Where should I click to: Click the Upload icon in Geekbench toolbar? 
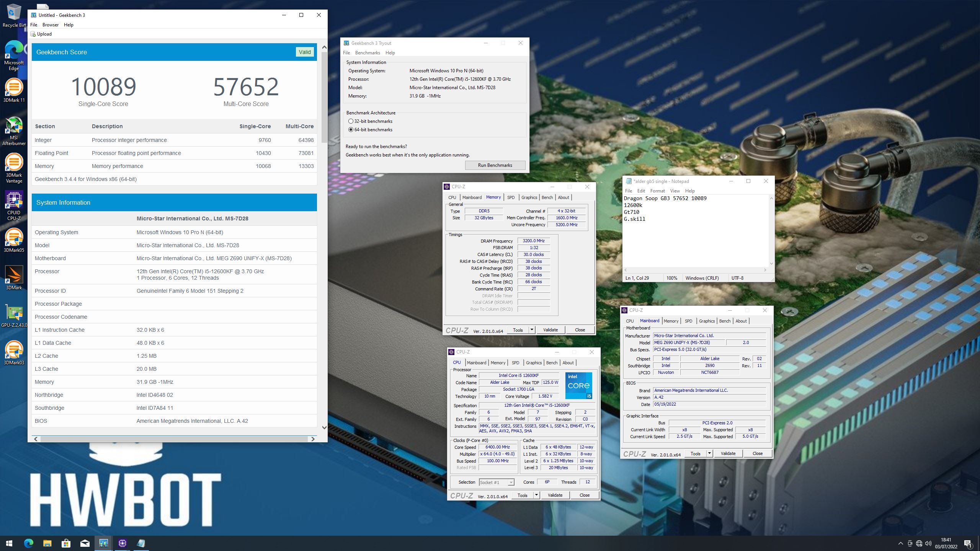coord(33,34)
